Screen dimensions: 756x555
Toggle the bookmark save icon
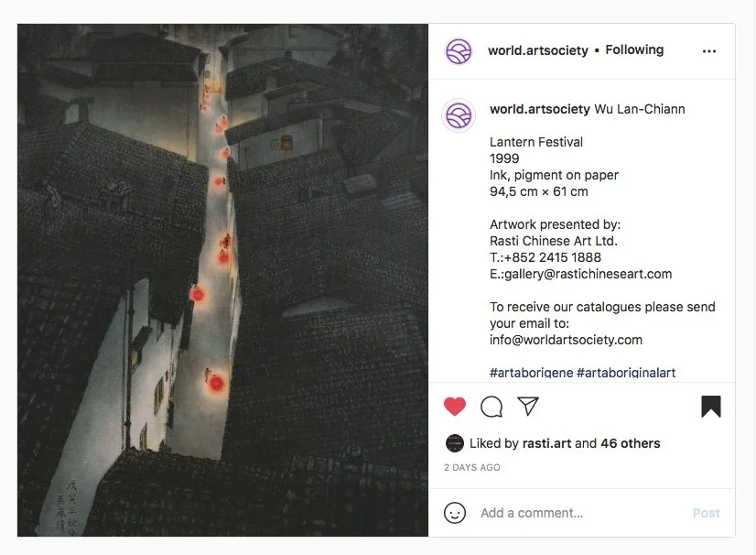[x=711, y=407]
